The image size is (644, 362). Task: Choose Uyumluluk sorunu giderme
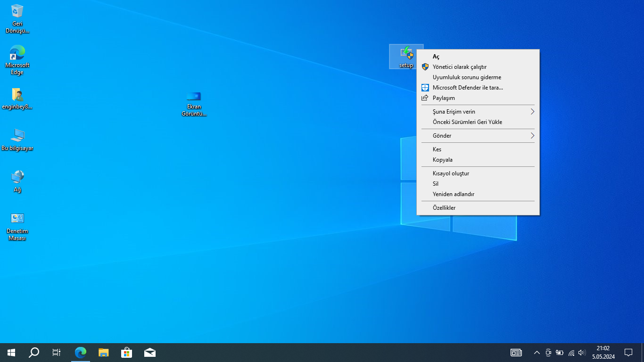click(x=478, y=77)
